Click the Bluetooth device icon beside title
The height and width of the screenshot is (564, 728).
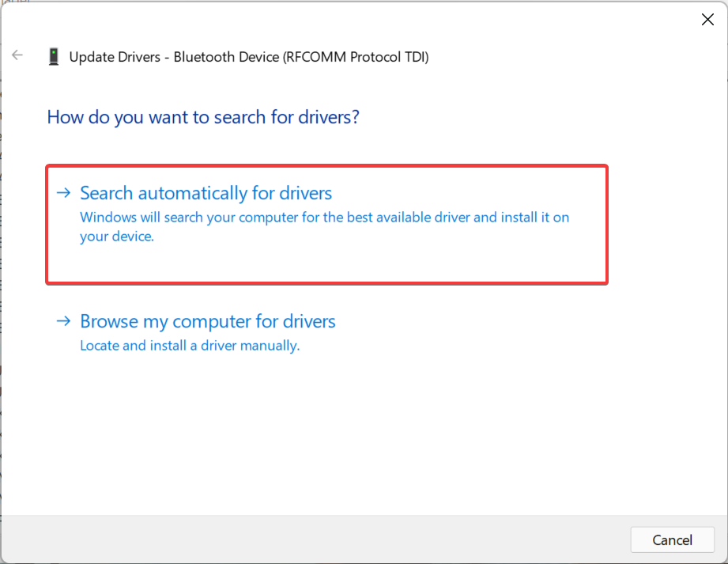(x=54, y=56)
